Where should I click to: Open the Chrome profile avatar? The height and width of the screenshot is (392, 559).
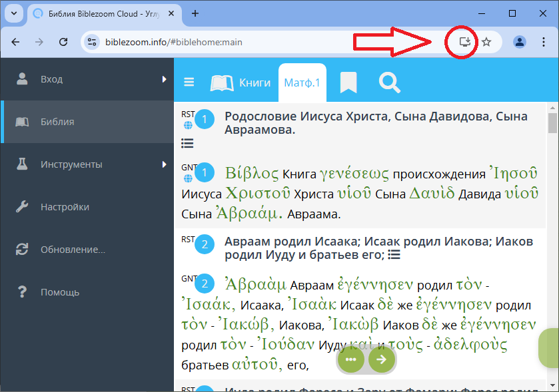(520, 42)
